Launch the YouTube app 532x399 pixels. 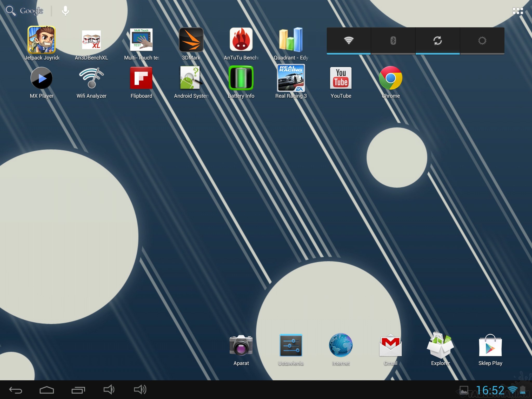341,78
